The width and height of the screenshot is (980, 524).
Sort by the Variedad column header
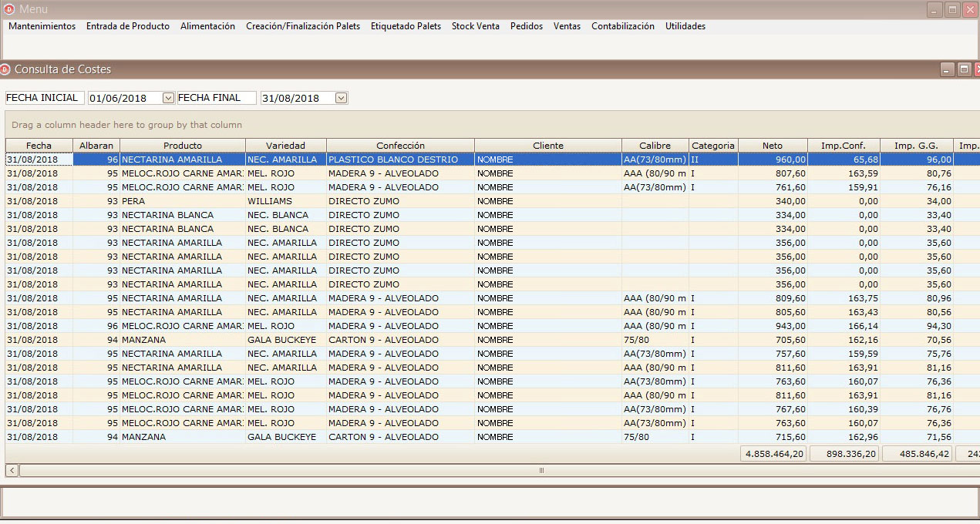pyautogui.click(x=286, y=146)
